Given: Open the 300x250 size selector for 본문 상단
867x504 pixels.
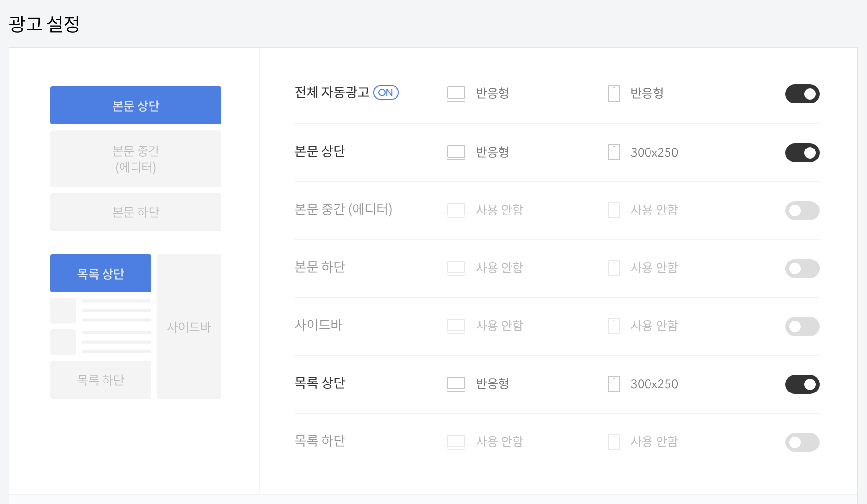Looking at the screenshot, I should tap(654, 152).
